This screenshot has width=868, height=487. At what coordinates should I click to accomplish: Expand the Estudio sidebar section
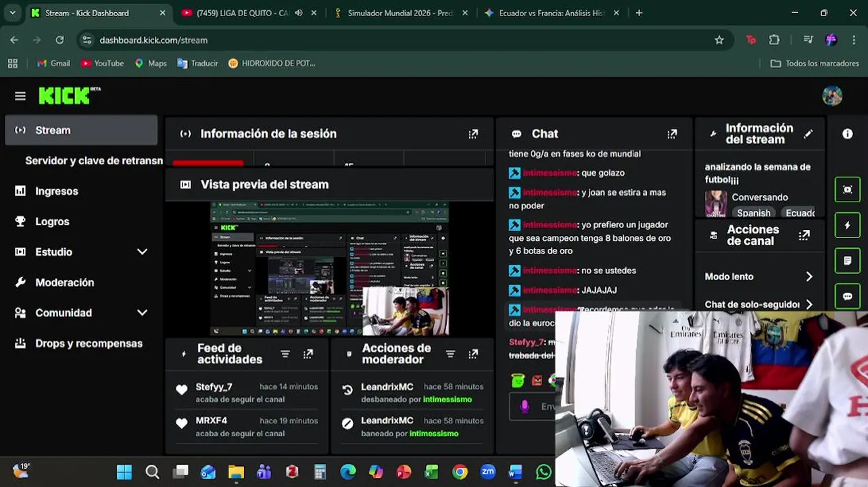coord(142,252)
